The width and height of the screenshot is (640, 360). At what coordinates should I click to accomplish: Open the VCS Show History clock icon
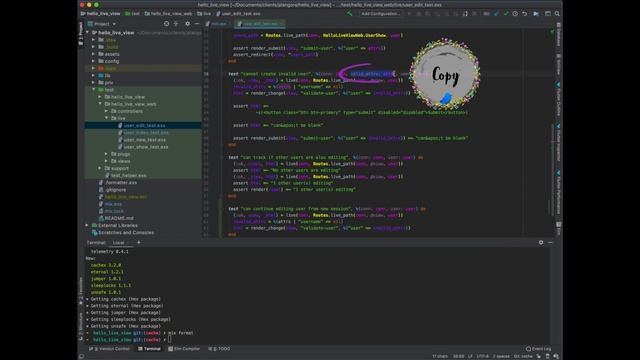tap(515, 13)
